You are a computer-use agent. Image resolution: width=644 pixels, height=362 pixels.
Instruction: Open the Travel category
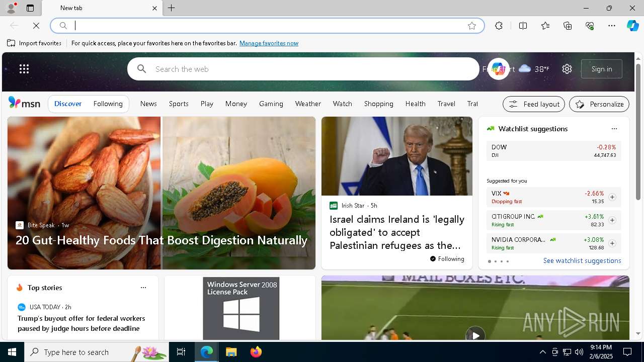[446, 104]
